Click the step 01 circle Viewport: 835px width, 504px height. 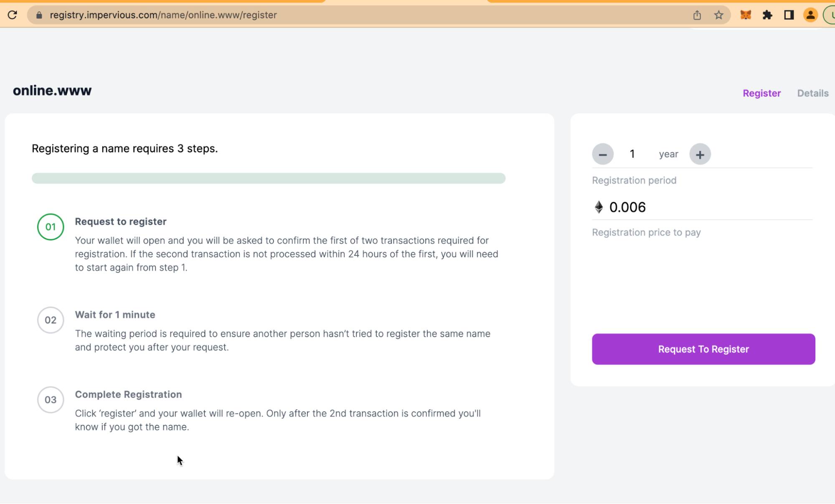[x=51, y=227]
